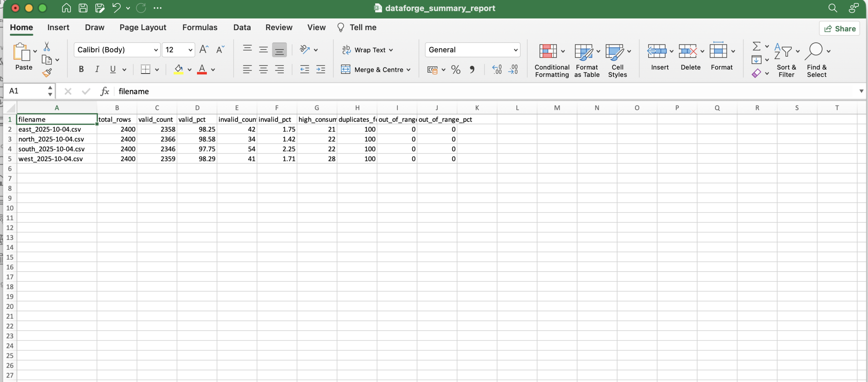
Task: Align text to middle
Action: pos(263,49)
